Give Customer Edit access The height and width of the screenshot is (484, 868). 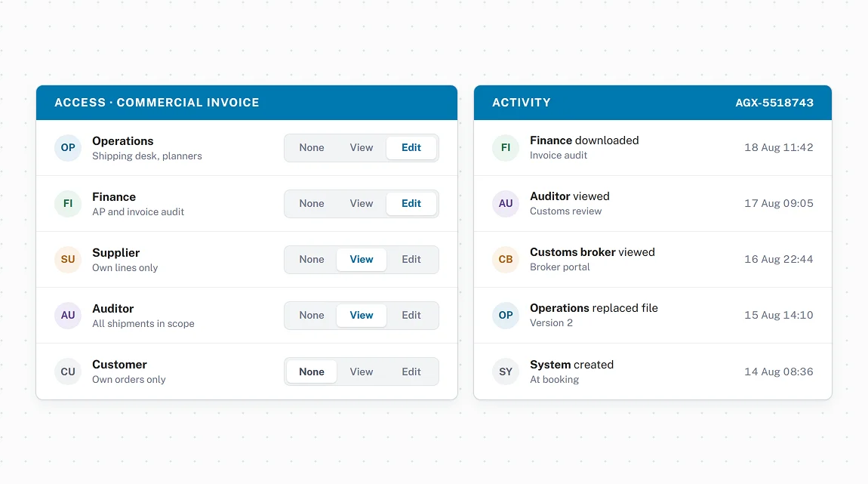[411, 371]
